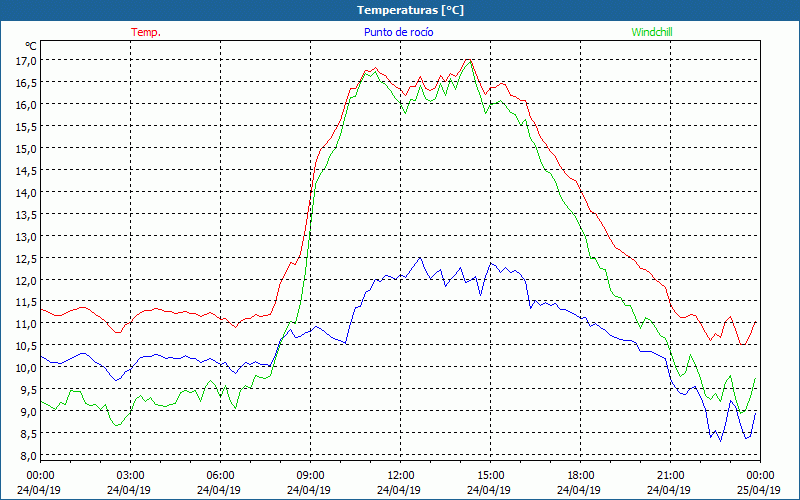Select the green 'Windchill' legend label
The width and height of the screenshot is (800, 500).
pos(652,32)
